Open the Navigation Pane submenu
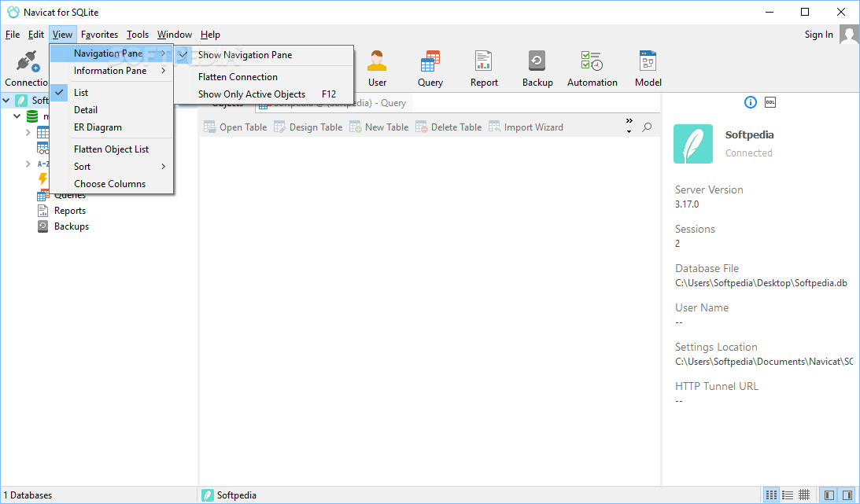This screenshot has height=504, width=860. pyautogui.click(x=112, y=53)
